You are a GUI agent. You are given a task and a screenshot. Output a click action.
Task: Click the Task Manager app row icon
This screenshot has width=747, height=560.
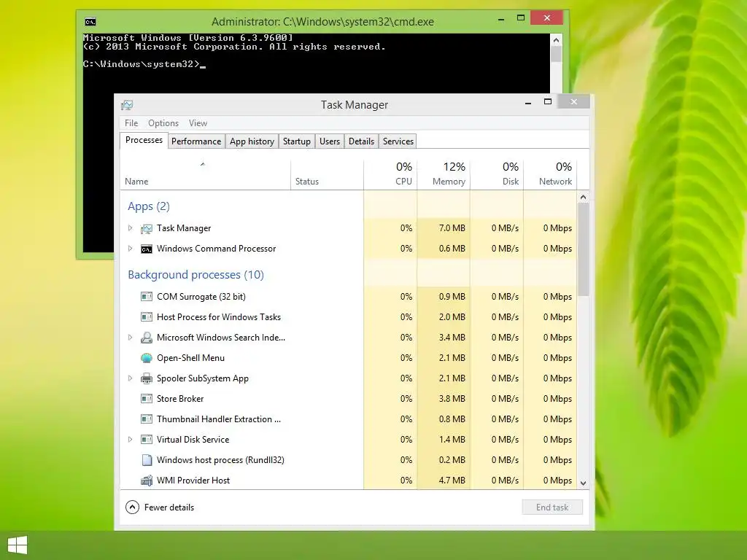(x=147, y=228)
